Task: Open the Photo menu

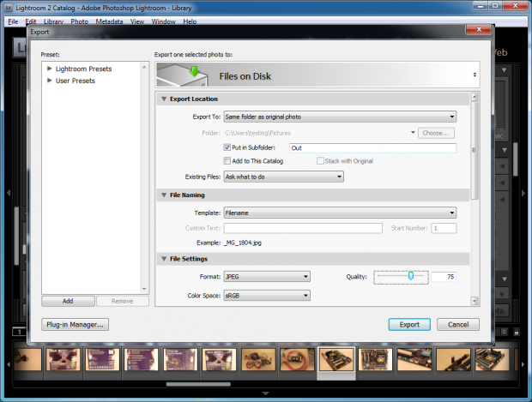Action: coord(80,21)
